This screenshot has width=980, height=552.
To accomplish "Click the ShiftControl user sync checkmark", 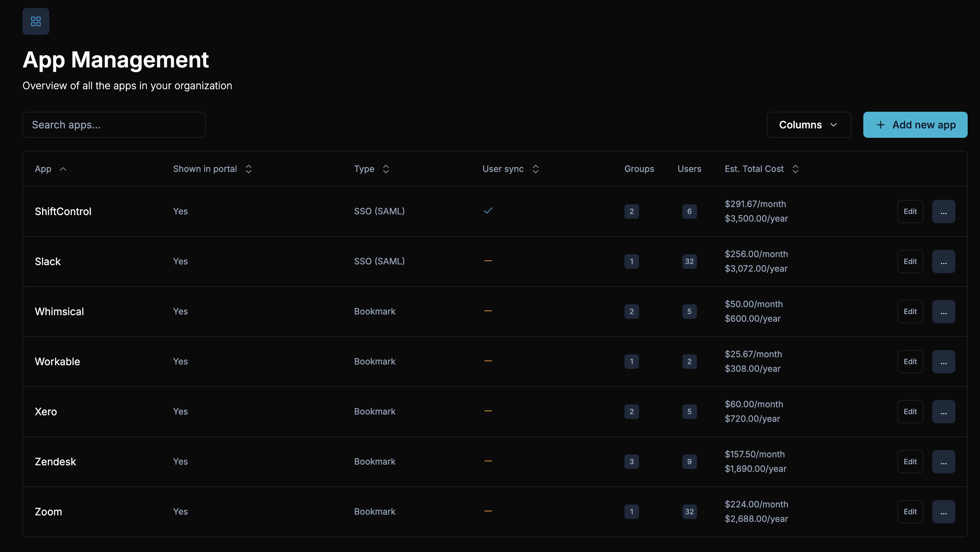I will pyautogui.click(x=488, y=210).
